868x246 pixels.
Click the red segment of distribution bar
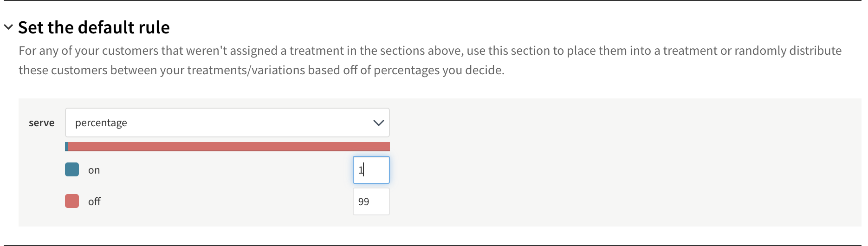[x=228, y=147]
